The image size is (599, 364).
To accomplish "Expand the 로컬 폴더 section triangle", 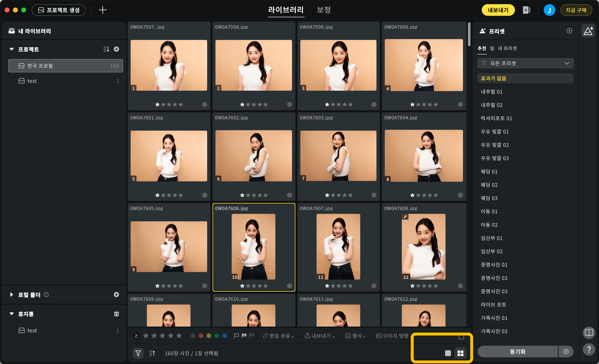I will 11,295.
